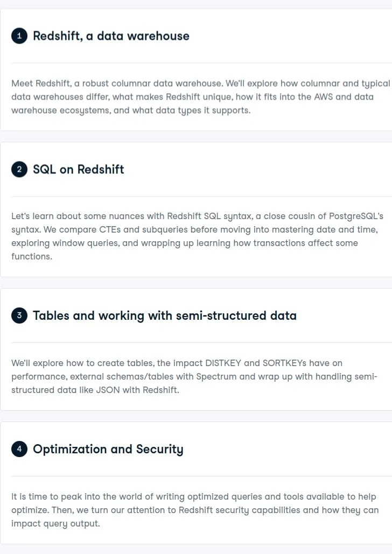Select 'Tables and working with semi-structured data' heading
This screenshot has height=554, width=392.
(x=165, y=315)
